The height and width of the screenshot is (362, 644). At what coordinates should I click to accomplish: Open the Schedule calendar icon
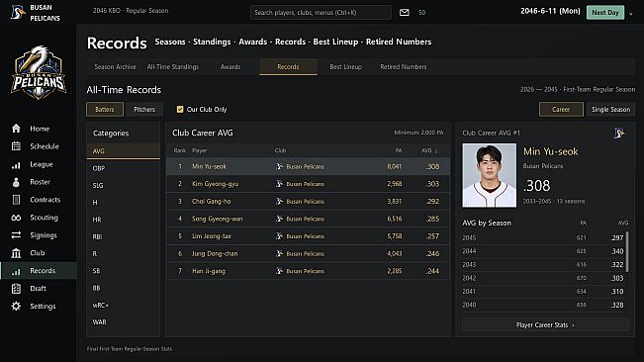pos(16,146)
